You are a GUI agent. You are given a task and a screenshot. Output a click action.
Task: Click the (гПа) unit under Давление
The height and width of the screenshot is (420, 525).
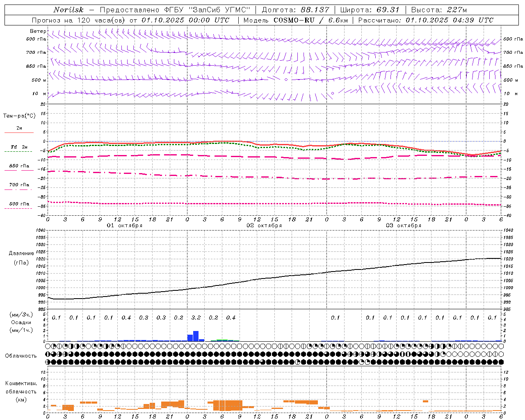21,263
